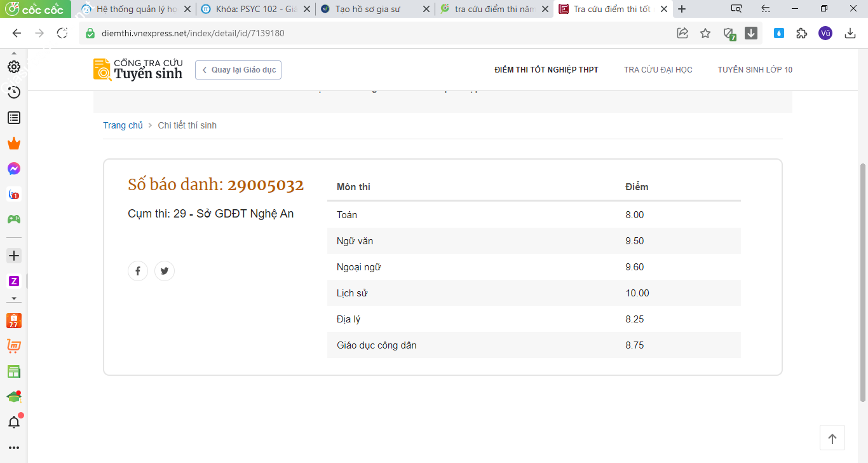Open sidebar settings gear icon

point(13,67)
